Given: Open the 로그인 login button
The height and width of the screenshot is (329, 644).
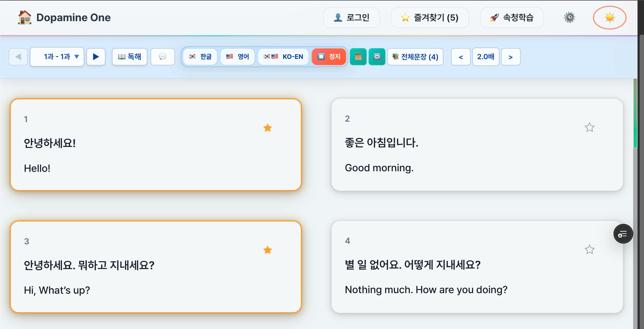Looking at the screenshot, I should (351, 18).
